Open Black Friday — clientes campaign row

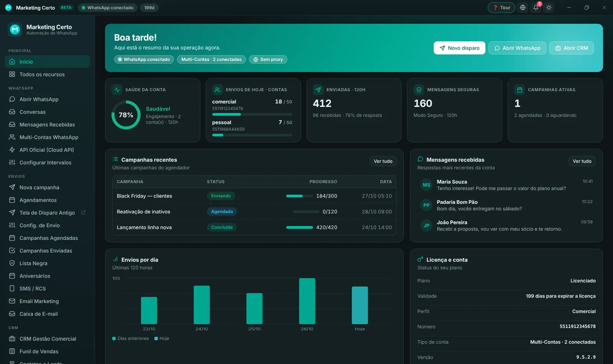coord(254,196)
